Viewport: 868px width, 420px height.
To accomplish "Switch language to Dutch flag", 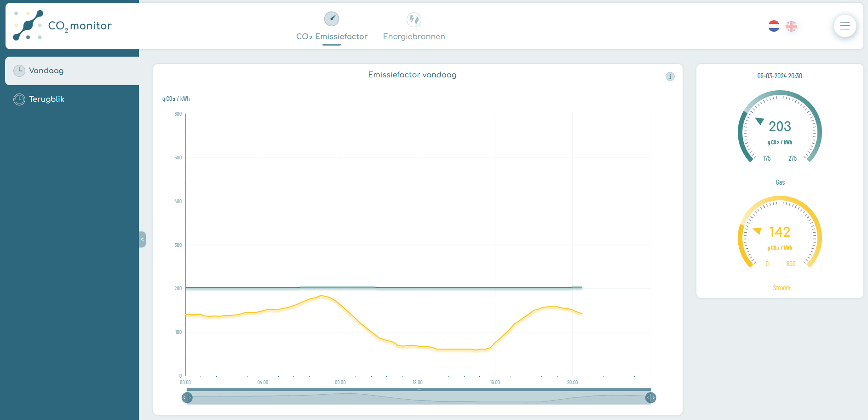I will [774, 26].
